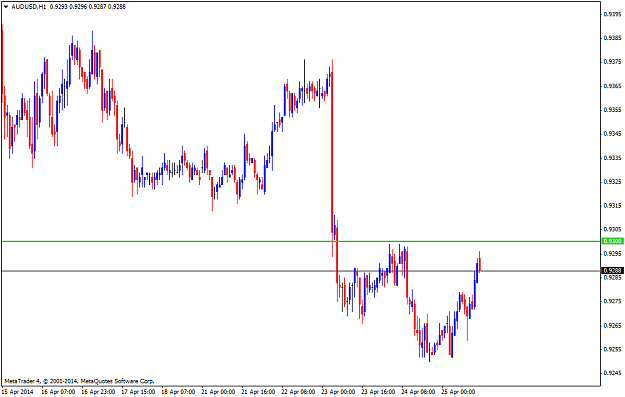Click the 16 Apr 23:00 time label
This screenshot has height=397, width=625.
(98, 392)
